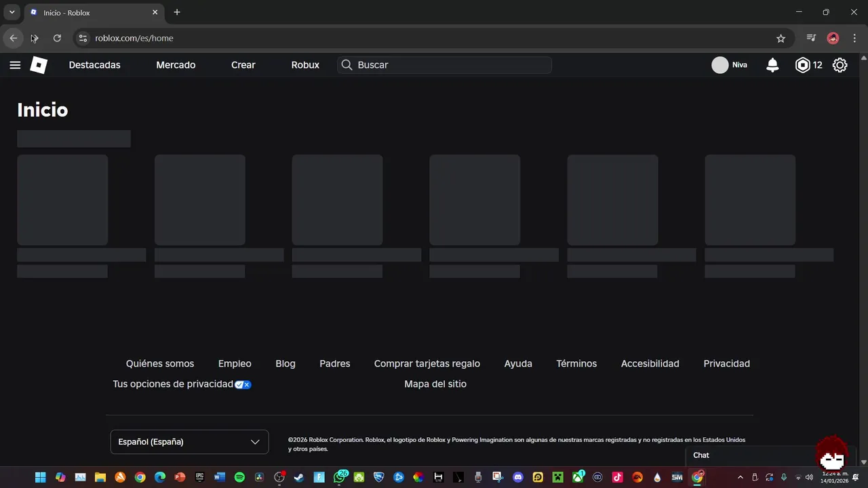868x488 pixels.
Task: Open a new browser tab
Action: point(177,12)
